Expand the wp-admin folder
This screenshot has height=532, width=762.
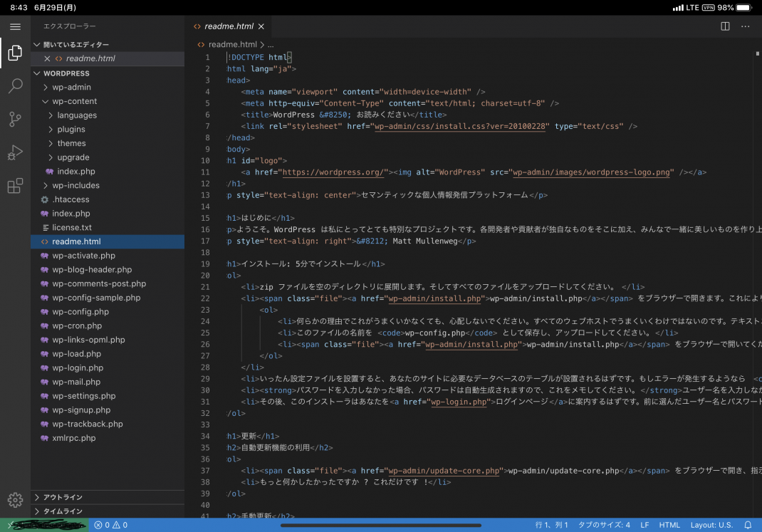[x=46, y=88]
